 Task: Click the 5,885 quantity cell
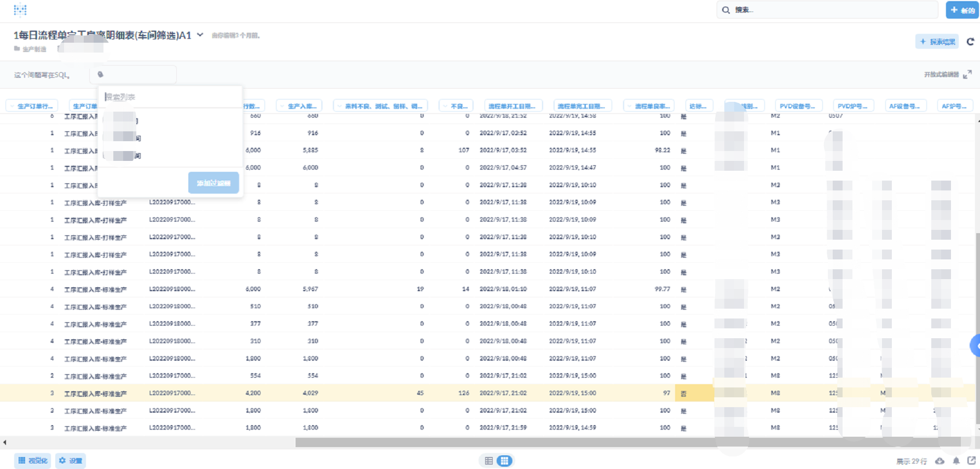coord(310,150)
